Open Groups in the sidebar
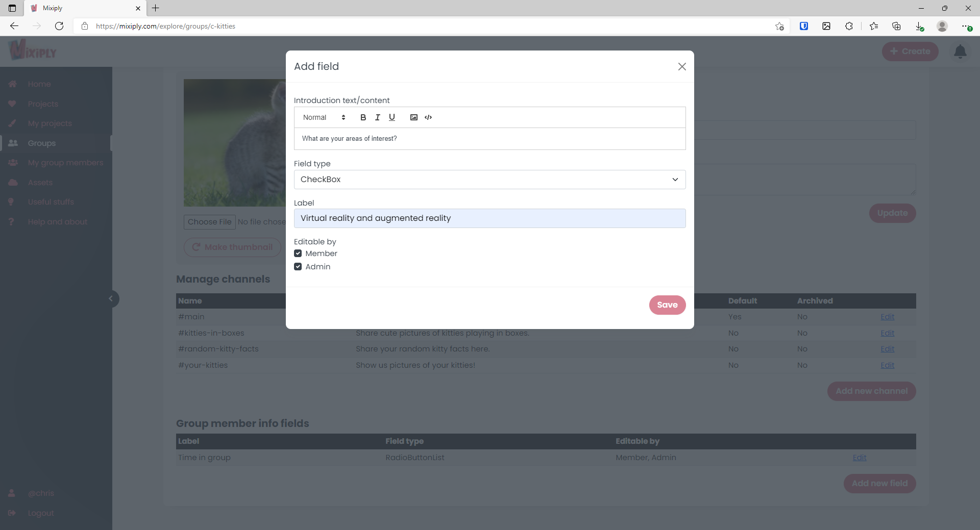 (42, 143)
